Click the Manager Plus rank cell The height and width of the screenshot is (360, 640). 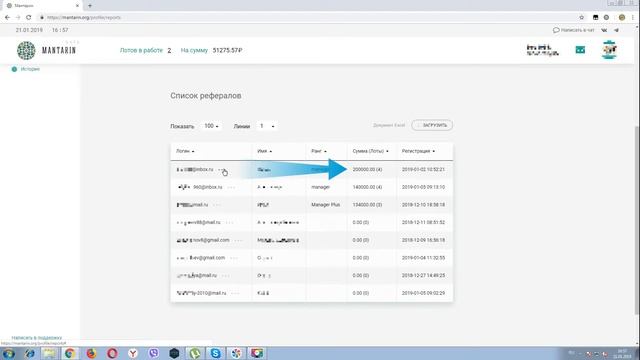click(x=325, y=205)
